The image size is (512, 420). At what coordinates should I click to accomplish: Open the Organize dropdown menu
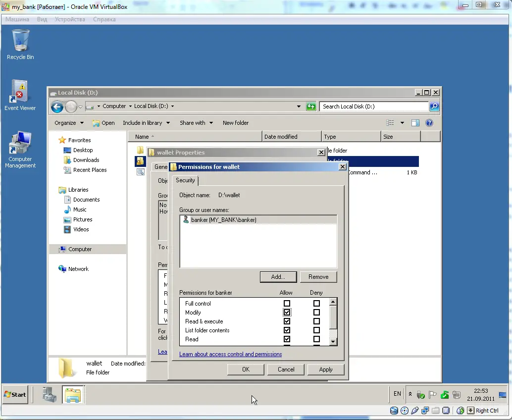(x=69, y=123)
